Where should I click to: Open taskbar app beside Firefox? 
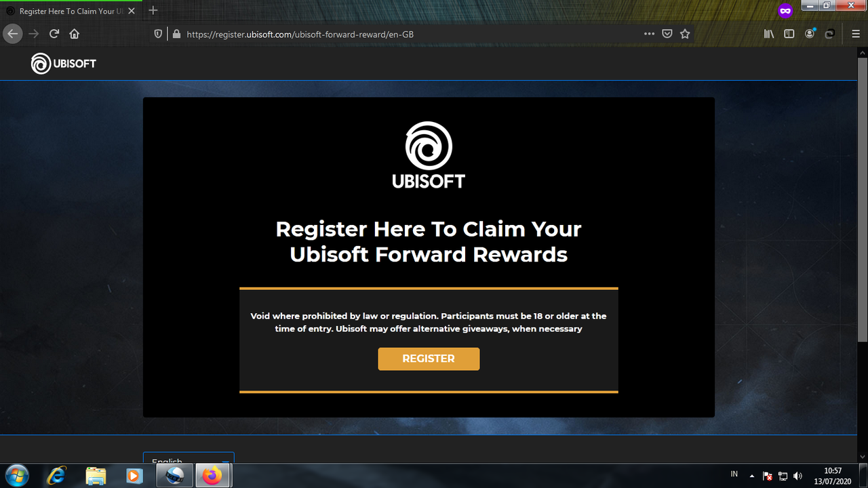click(174, 476)
